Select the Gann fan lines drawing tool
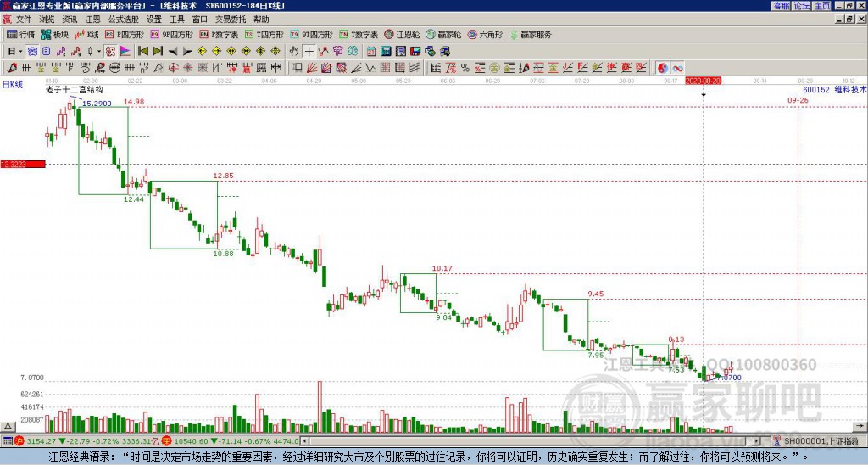868x465 pixels. tap(312, 68)
